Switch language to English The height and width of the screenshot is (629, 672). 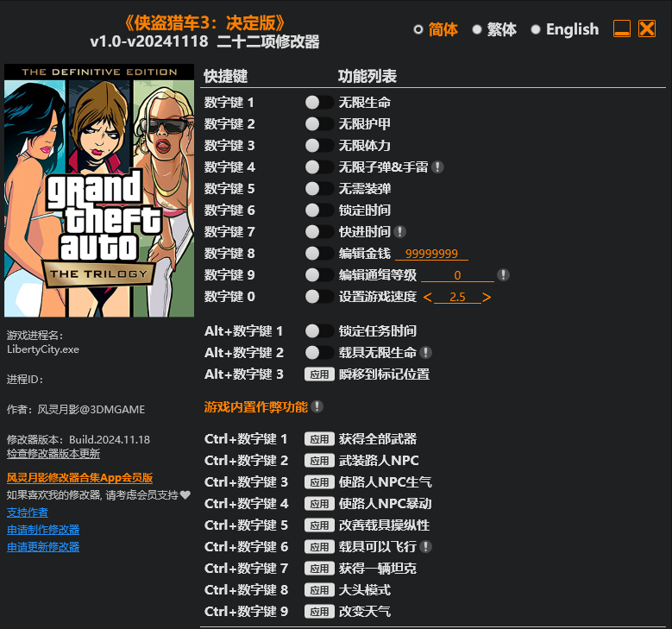tap(565, 29)
